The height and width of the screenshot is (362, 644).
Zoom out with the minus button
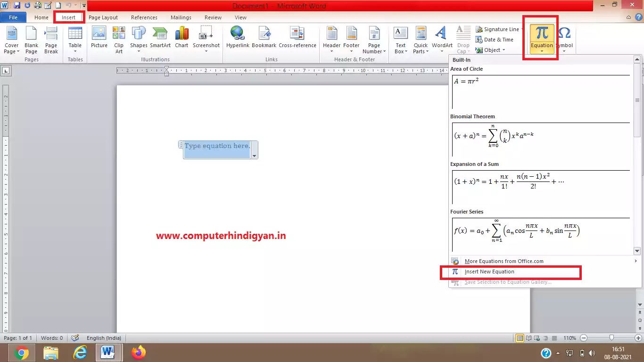click(x=584, y=338)
